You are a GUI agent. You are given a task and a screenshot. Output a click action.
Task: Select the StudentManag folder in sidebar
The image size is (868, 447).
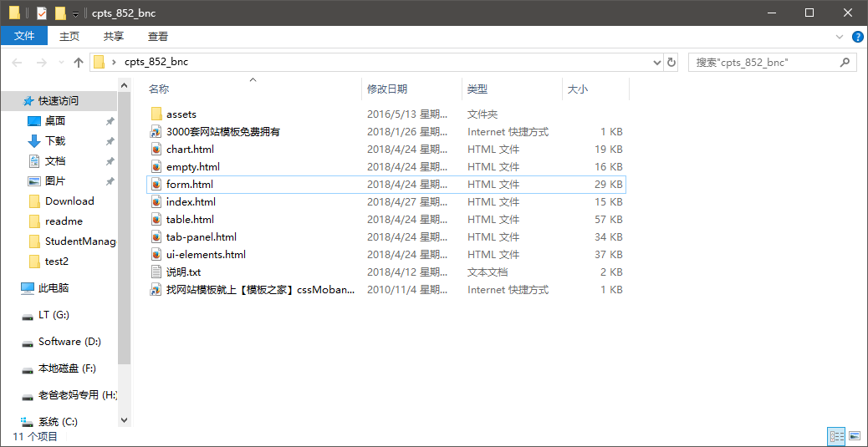pyautogui.click(x=72, y=241)
